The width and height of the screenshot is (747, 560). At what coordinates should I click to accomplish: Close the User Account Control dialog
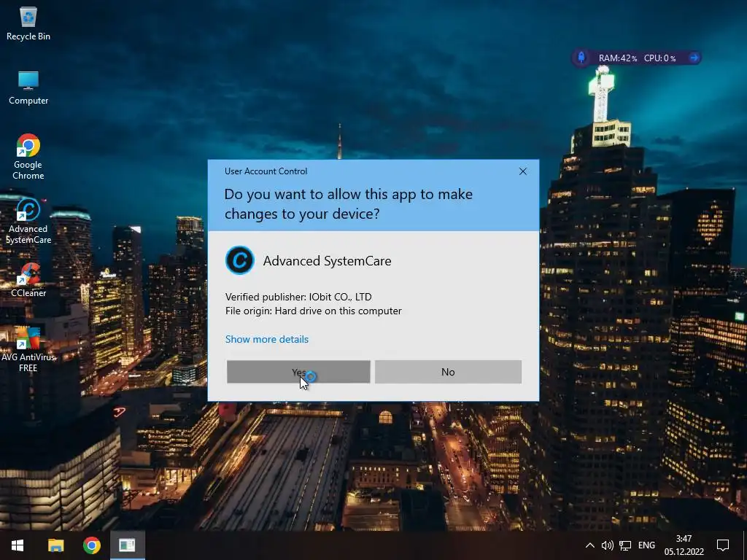(522, 171)
